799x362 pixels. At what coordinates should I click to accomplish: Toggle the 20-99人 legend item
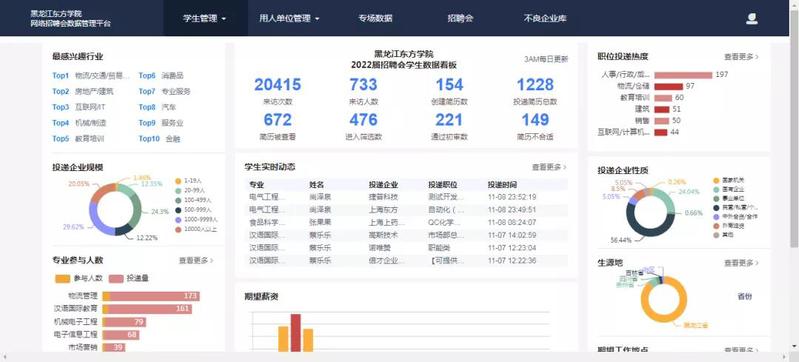(190, 190)
